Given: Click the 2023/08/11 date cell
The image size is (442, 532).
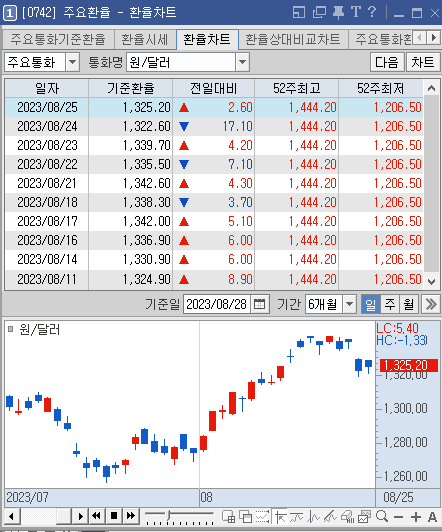Looking at the screenshot, I should point(47,280).
